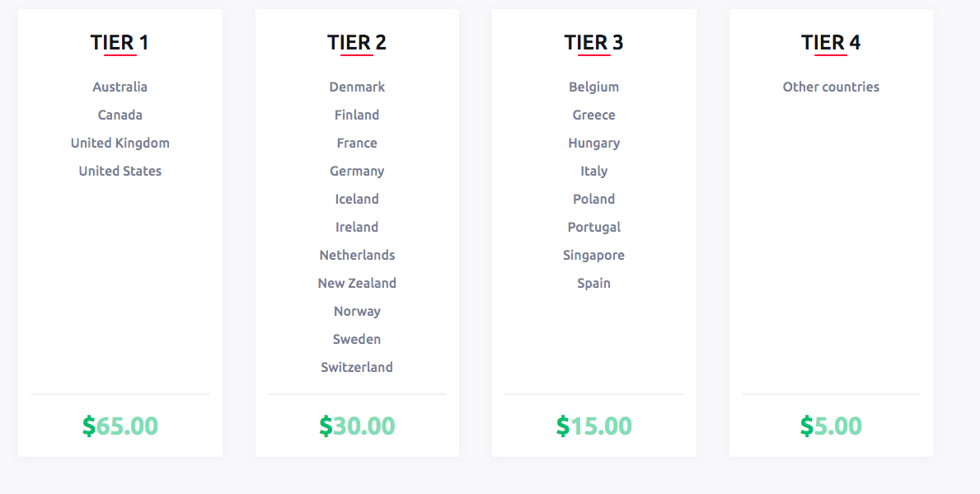Select the TIER 4 heading
The height and width of the screenshot is (494, 980).
coord(831,43)
